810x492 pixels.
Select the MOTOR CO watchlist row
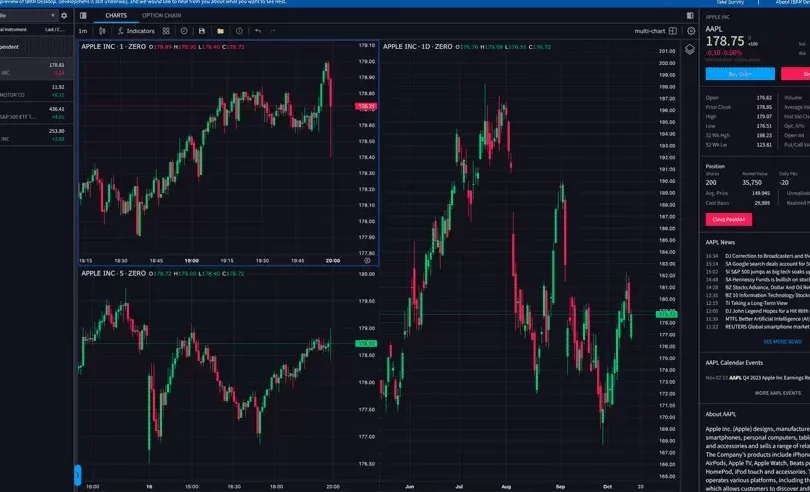(36, 91)
